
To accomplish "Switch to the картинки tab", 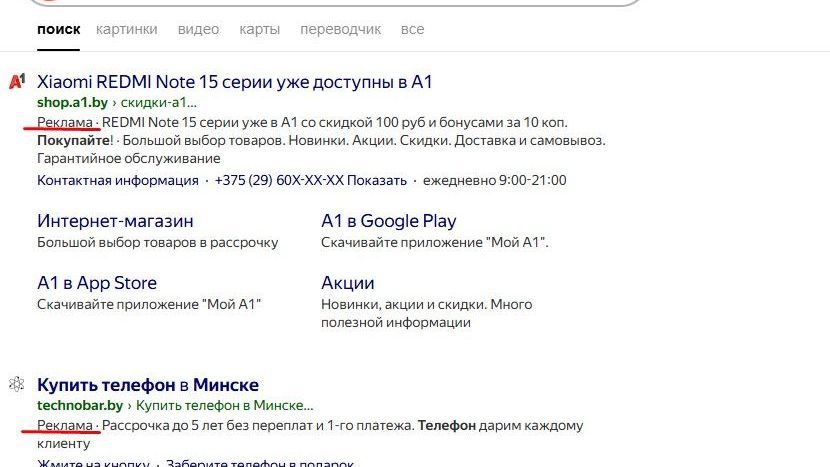I will [126, 29].
